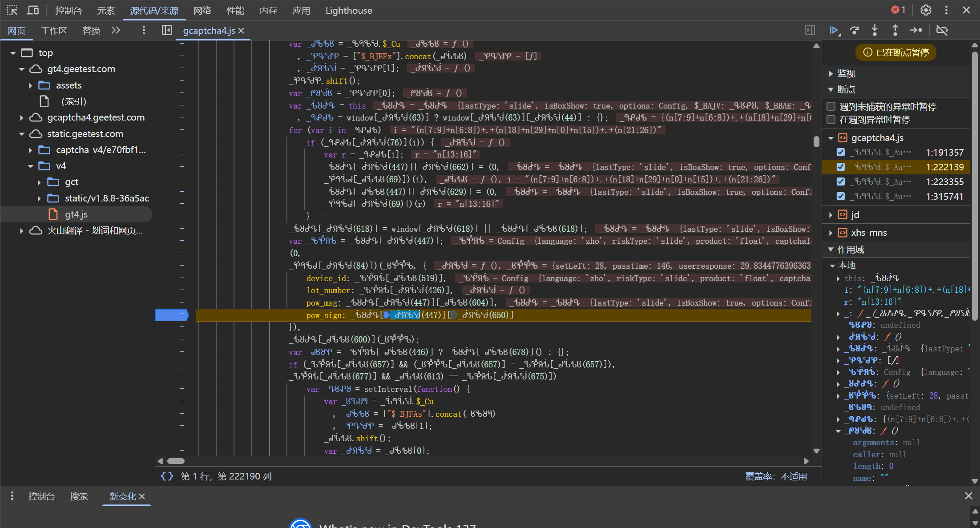Close the bottom drawer panel
980x528 pixels.
(x=968, y=496)
